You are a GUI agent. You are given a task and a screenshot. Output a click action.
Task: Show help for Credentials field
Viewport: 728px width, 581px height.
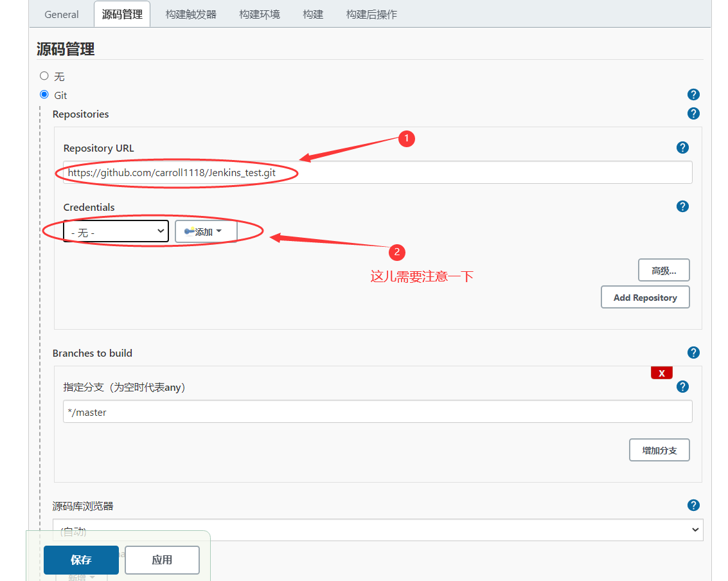(682, 206)
